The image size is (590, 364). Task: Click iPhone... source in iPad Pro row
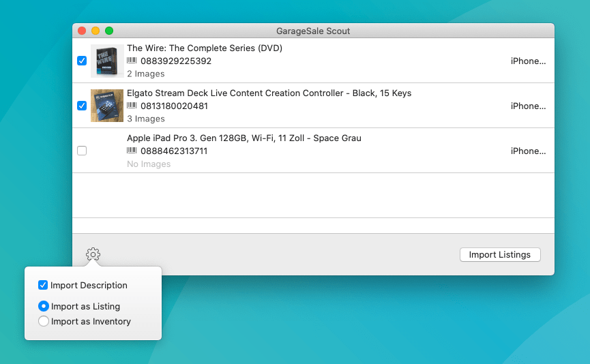pyautogui.click(x=529, y=151)
